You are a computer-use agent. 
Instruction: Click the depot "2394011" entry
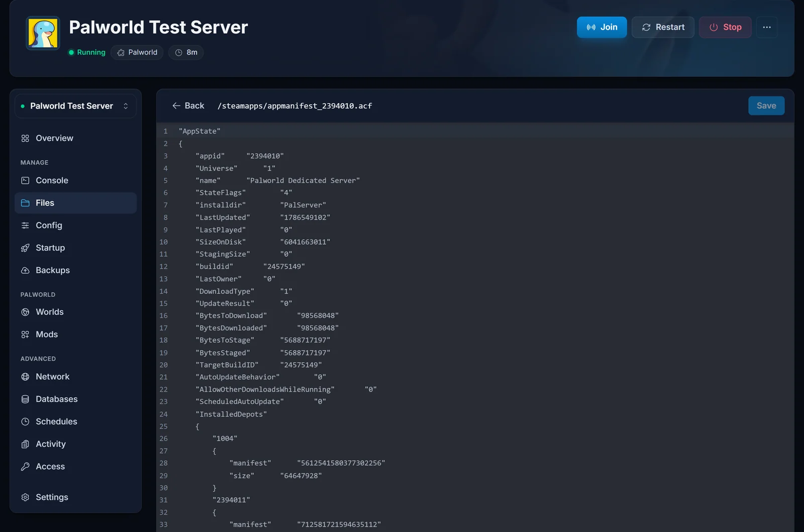[231, 500]
